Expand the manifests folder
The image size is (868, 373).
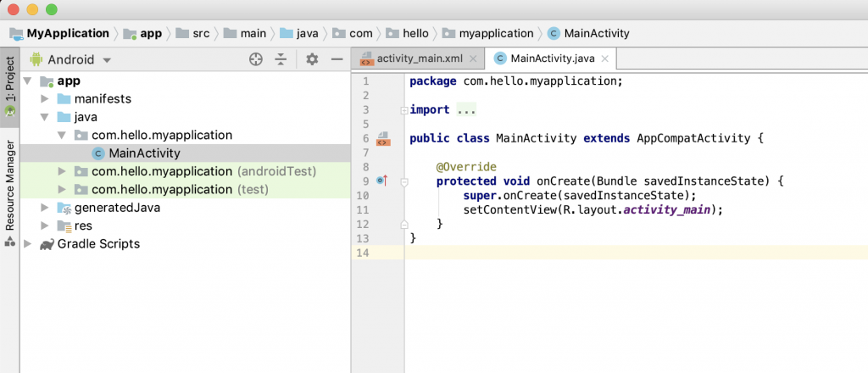pyautogui.click(x=45, y=98)
